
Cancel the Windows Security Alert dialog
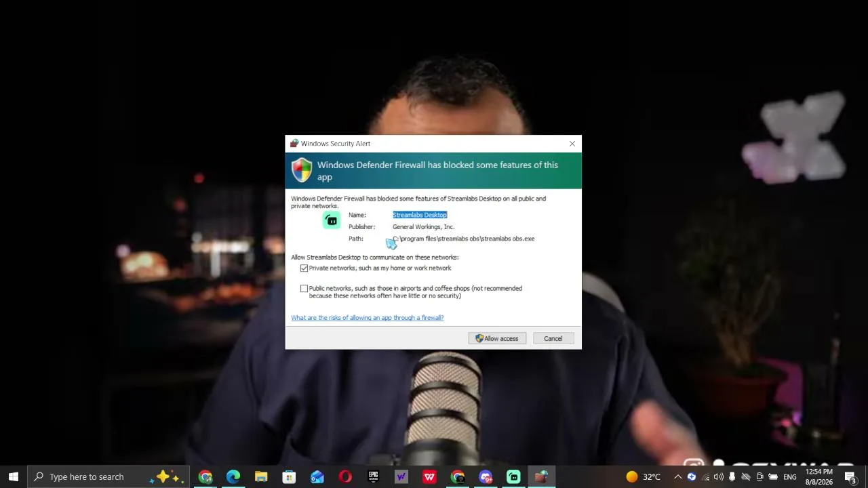(x=553, y=339)
